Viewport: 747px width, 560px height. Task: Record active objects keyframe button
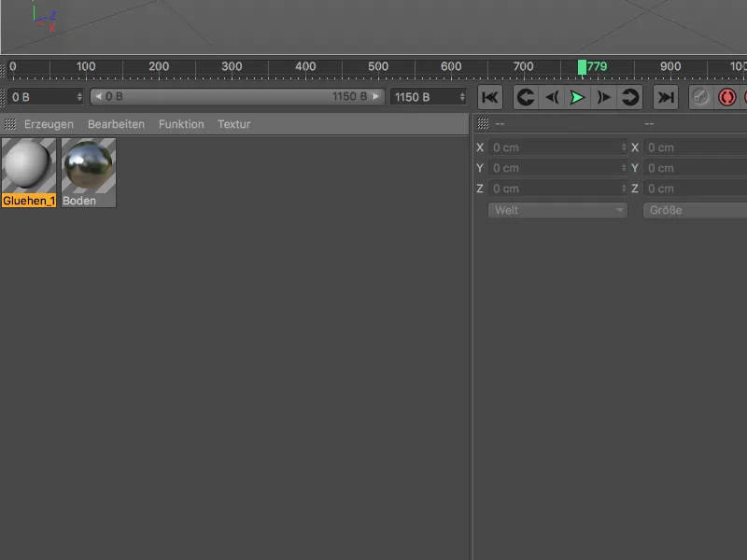coord(701,97)
